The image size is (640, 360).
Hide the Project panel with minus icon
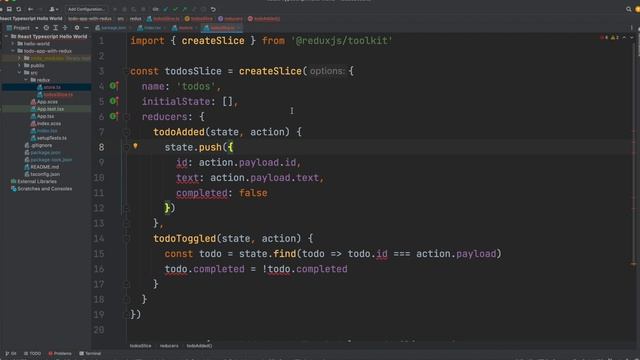tap(86, 28)
